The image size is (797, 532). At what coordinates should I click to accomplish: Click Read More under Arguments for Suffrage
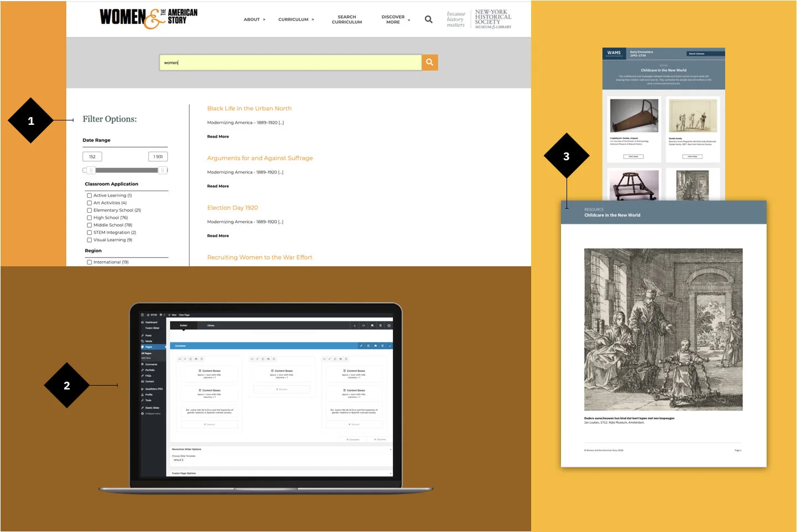218,186
